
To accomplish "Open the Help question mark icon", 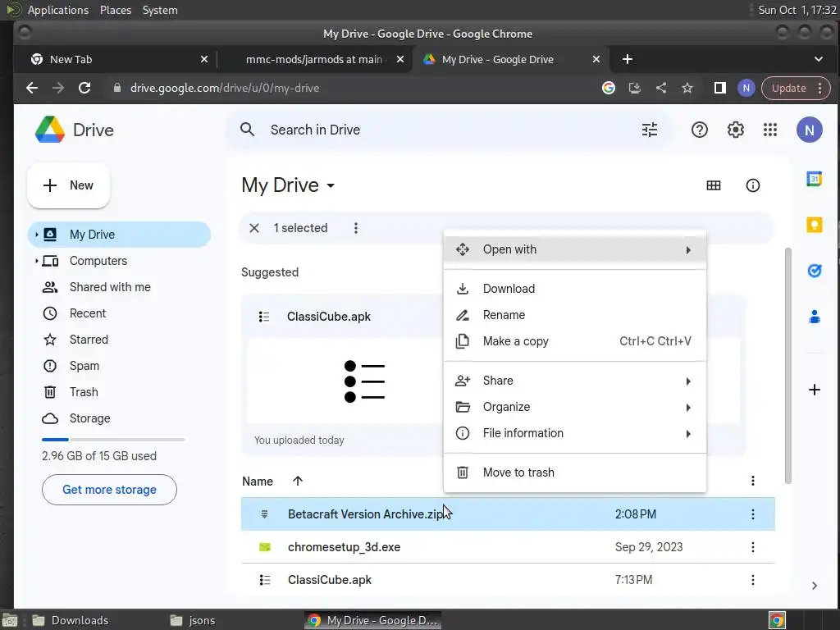I will click(x=699, y=130).
